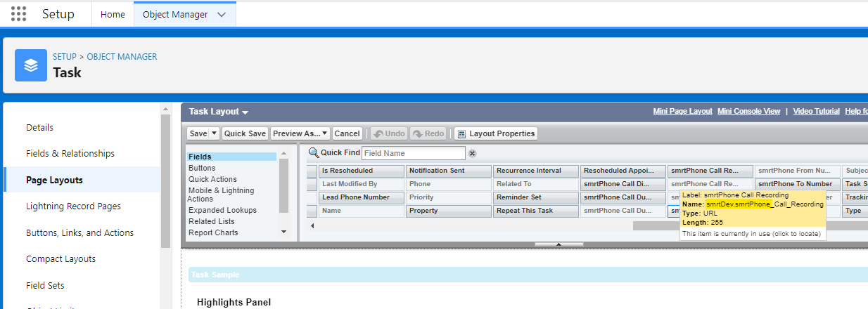
Task: Expand the Preview As dropdown
Action: coord(325,133)
